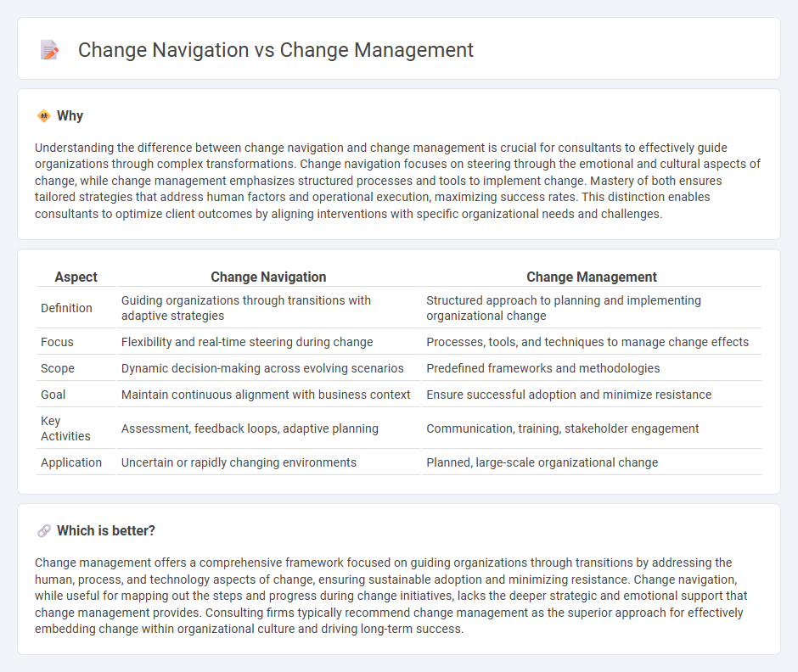Click 'Dynamic decision-making across evolving scenarios' cell
798x672 pixels.
point(268,368)
